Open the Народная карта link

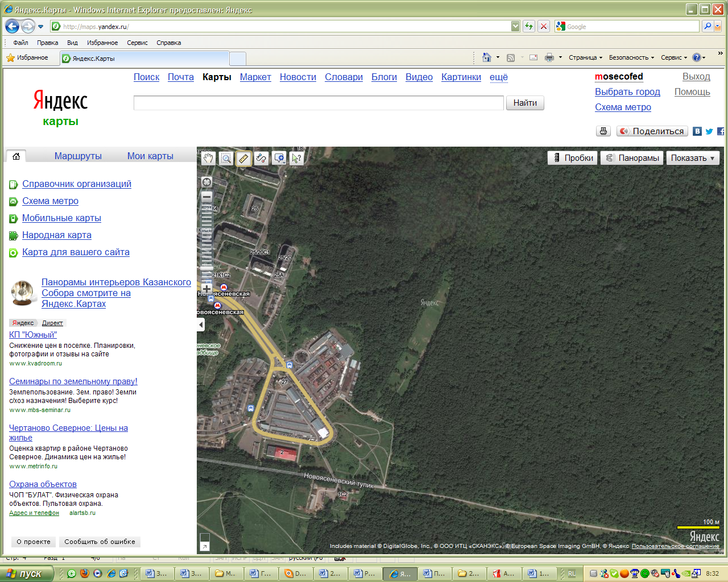(57, 235)
